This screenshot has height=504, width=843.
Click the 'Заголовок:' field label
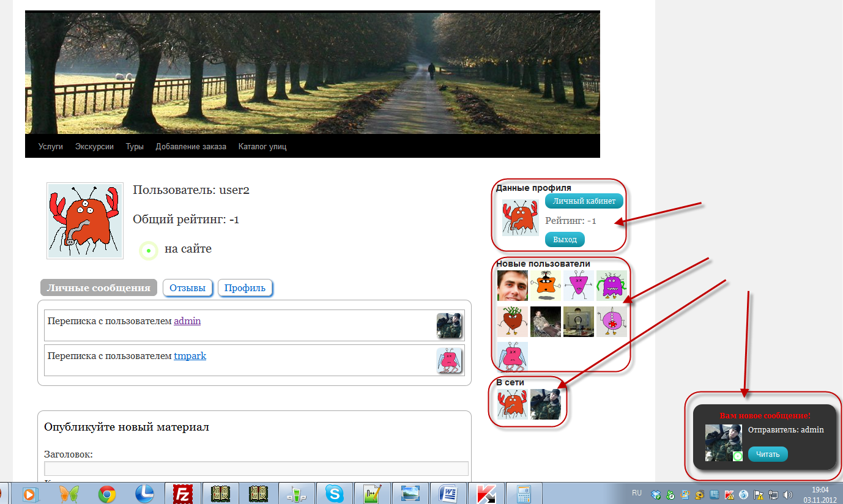69,454
